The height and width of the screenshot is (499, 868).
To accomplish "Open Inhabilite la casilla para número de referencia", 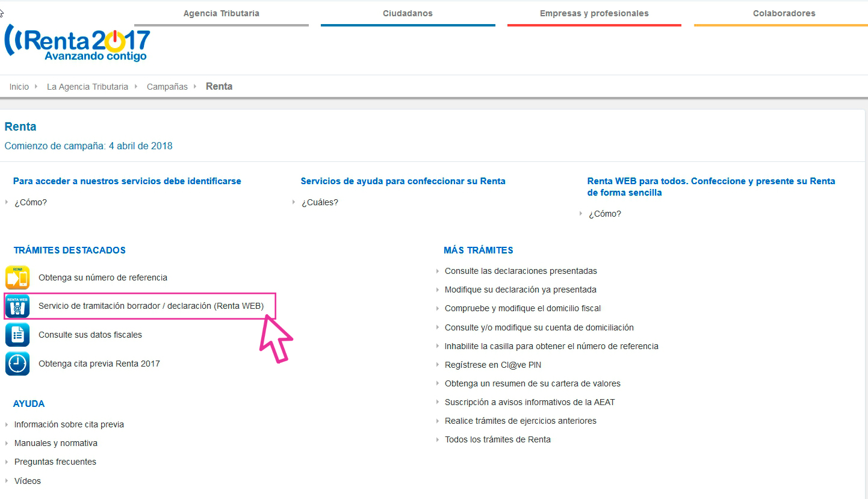I will pyautogui.click(x=551, y=346).
